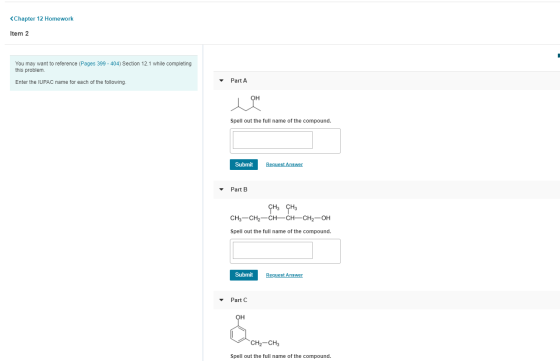Open the Pages 399 - 404 reference link
The width and height of the screenshot is (560, 361).
100,64
